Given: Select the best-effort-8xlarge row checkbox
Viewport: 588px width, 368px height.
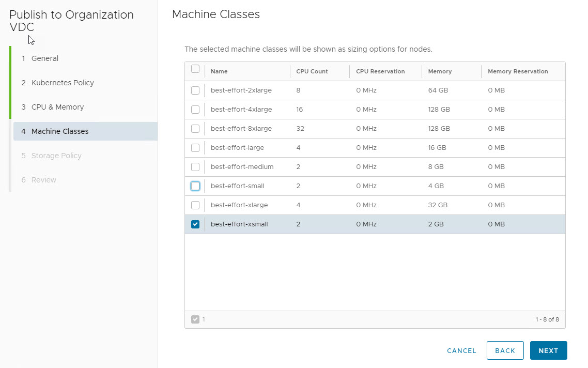Looking at the screenshot, I should [195, 129].
